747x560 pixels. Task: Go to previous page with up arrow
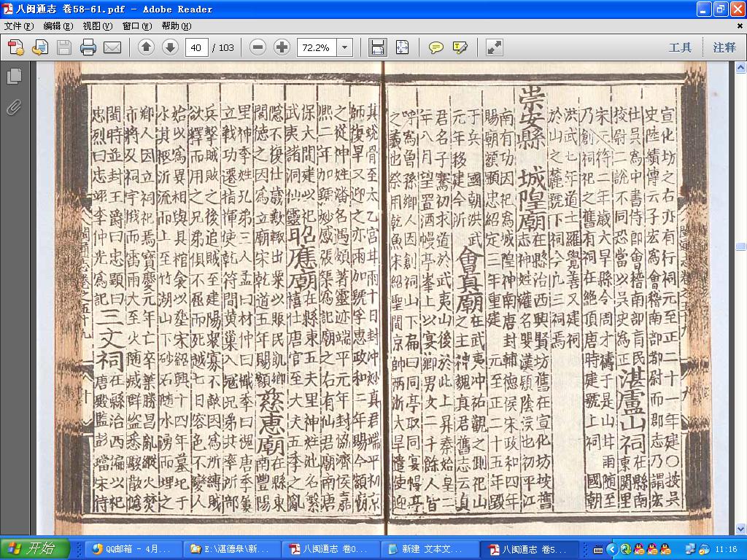[146, 47]
